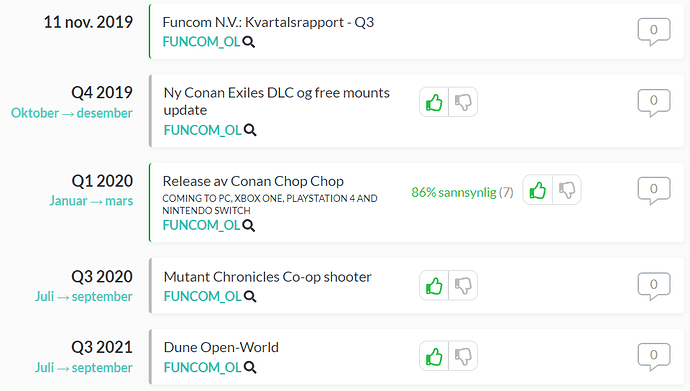Open comments for Conan Exiles DLC entry
690x391 pixels.
[x=654, y=102]
